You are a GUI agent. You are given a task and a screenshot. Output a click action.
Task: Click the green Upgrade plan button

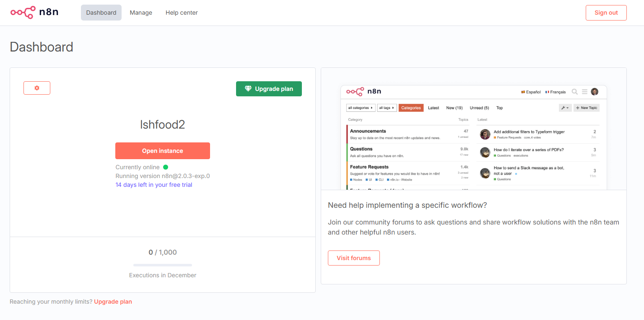point(269,89)
